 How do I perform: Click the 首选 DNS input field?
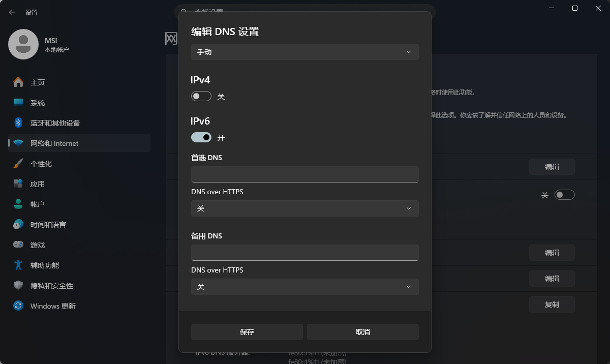point(304,174)
